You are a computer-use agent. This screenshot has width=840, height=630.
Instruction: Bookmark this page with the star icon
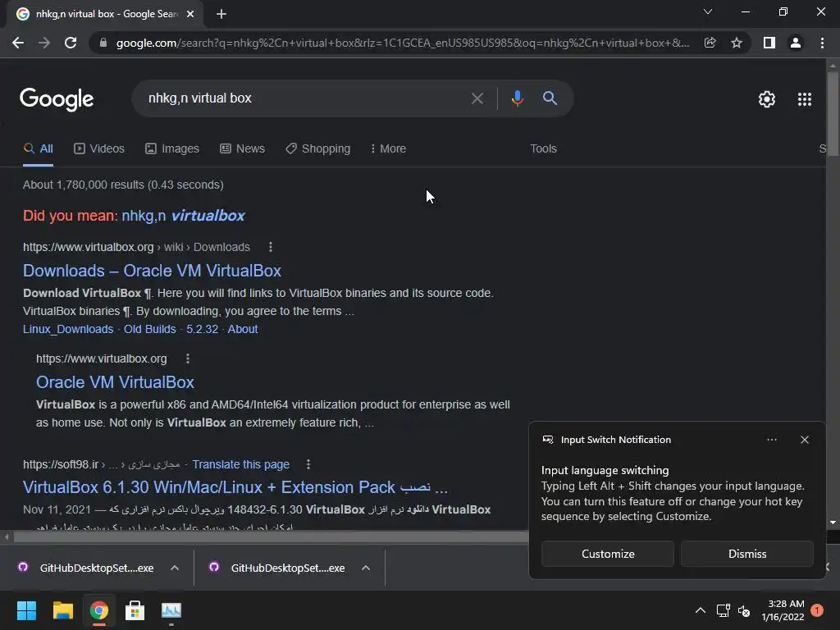[x=737, y=43]
